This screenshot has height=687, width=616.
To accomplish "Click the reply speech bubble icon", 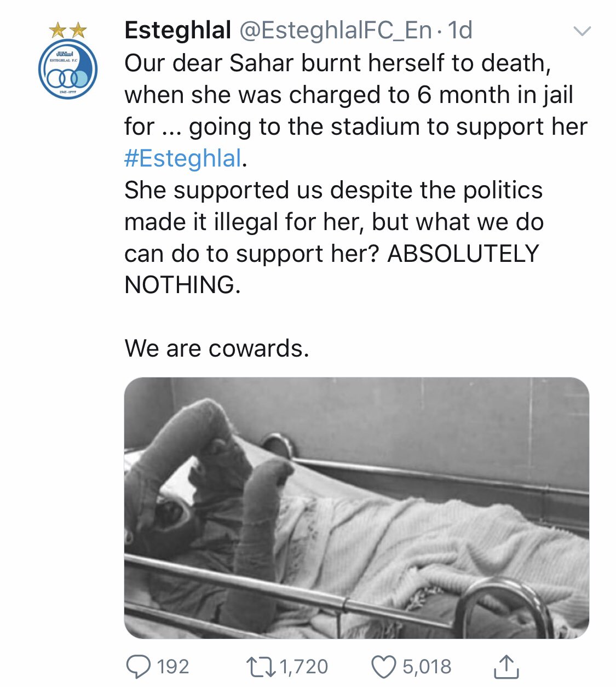I will tap(138, 666).
